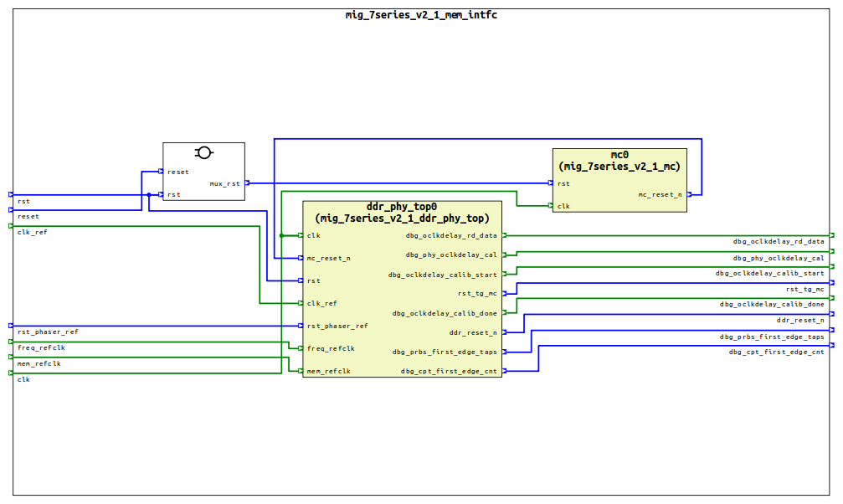Click the clk input pin on ddr_phy_top0

point(302,235)
